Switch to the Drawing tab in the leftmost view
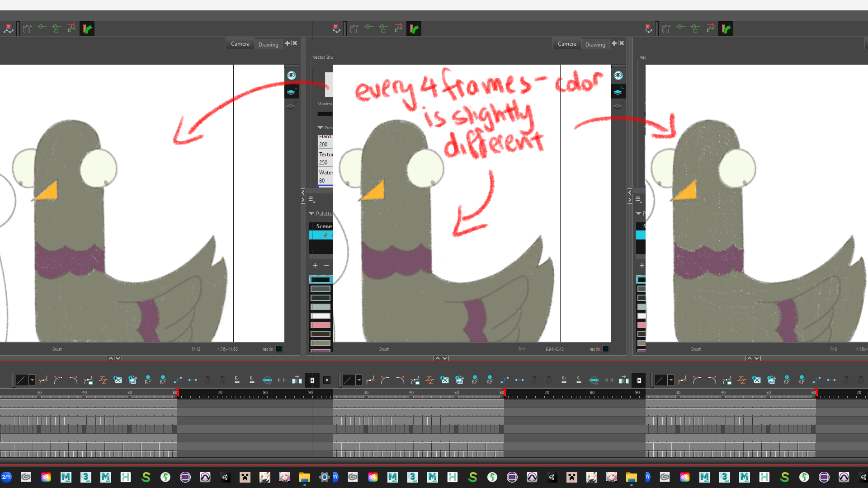Screen dimensions: 868x488 (x=268, y=44)
